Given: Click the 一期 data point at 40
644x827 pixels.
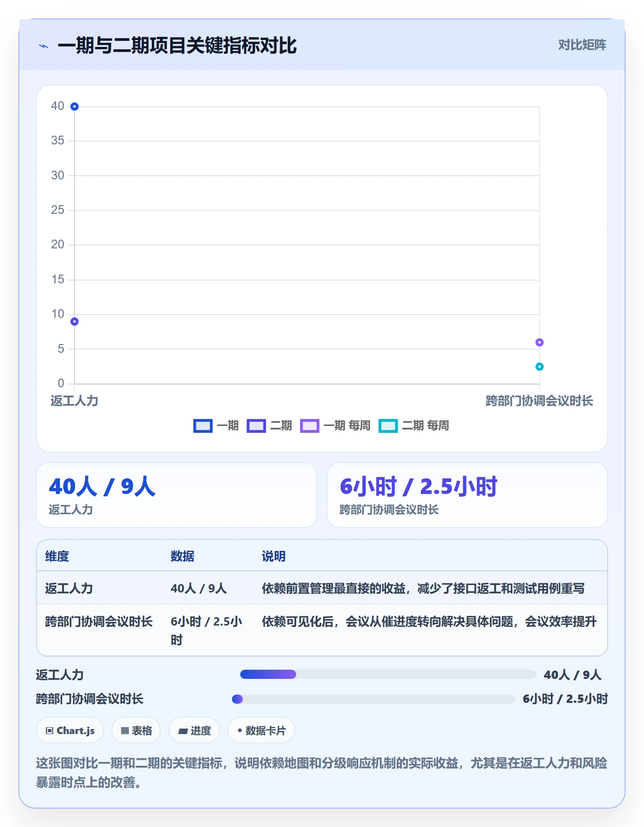Looking at the screenshot, I should [x=75, y=107].
